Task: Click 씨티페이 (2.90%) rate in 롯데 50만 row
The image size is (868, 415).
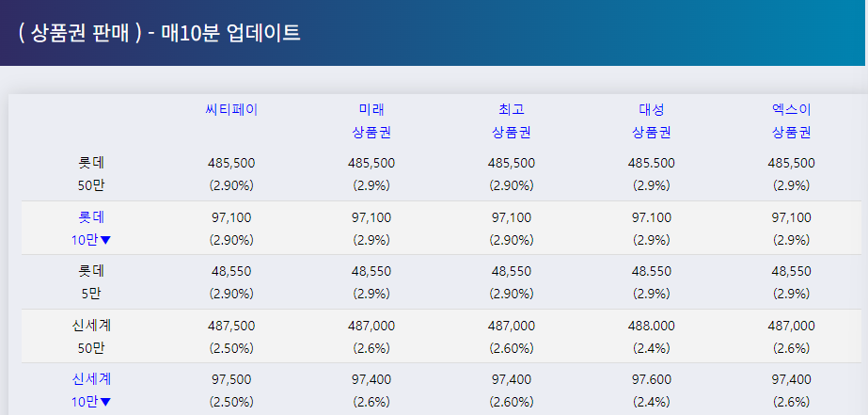Action: click(x=231, y=185)
